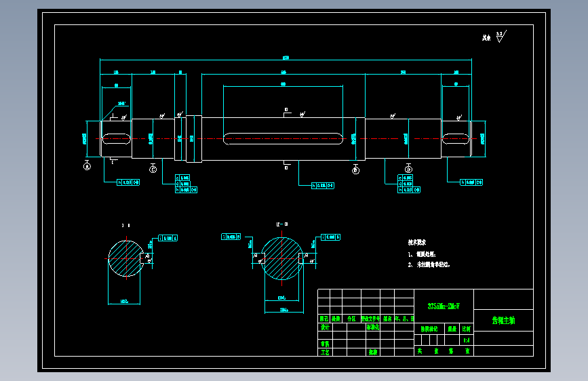Click the section label above right cross-section
588x381 pixels.
coord(282,224)
